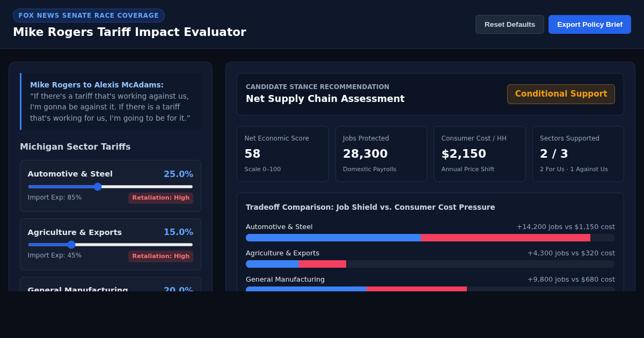This screenshot has width=644, height=338.
Task: Select the Fox News Senate Race Coverage tag
Action: click(x=89, y=16)
